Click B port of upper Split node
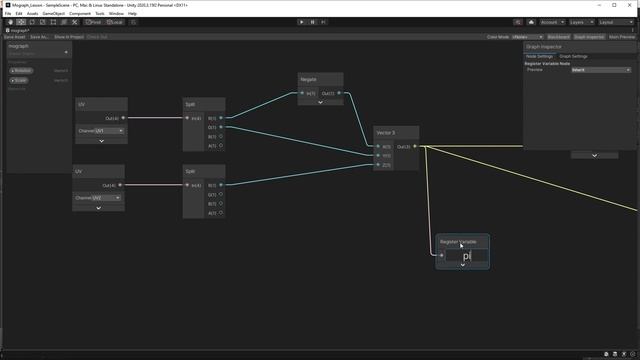Screen dimensions: 640x360 point(221,136)
